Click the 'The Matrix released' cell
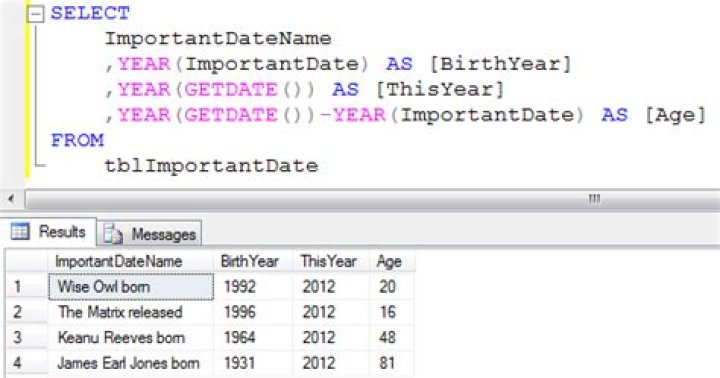 pos(131,312)
